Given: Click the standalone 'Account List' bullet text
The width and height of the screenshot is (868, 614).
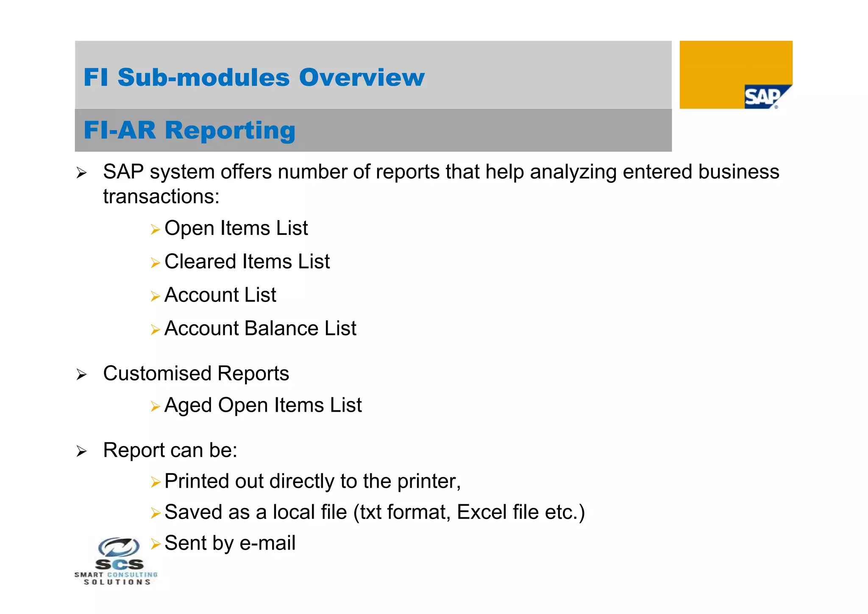Looking at the screenshot, I should coord(220,295).
